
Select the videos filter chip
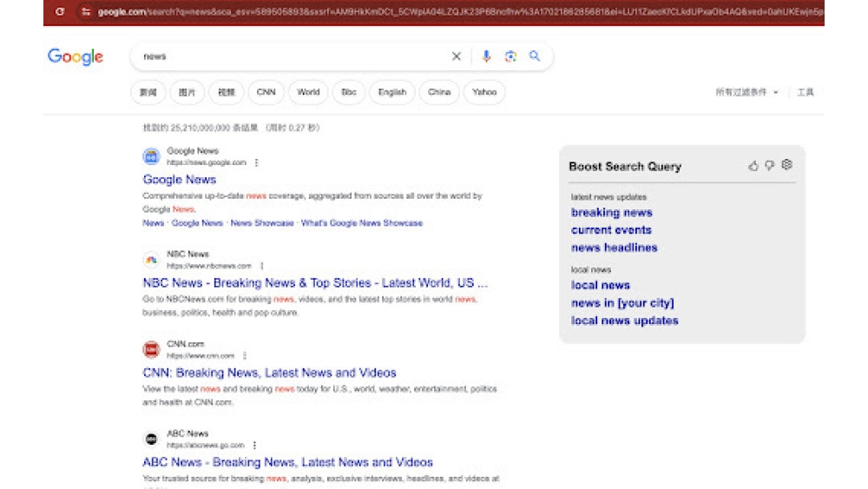[x=227, y=92]
